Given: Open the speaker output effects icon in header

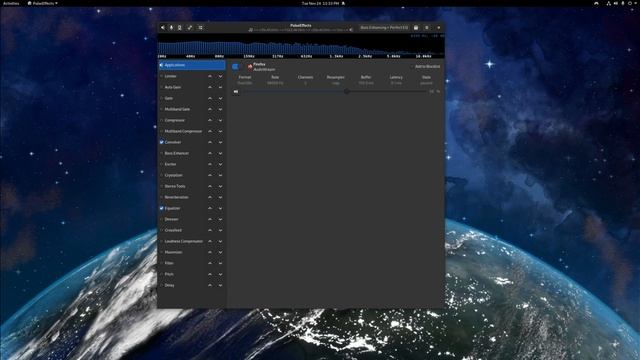Looking at the screenshot, I should click(162, 28).
